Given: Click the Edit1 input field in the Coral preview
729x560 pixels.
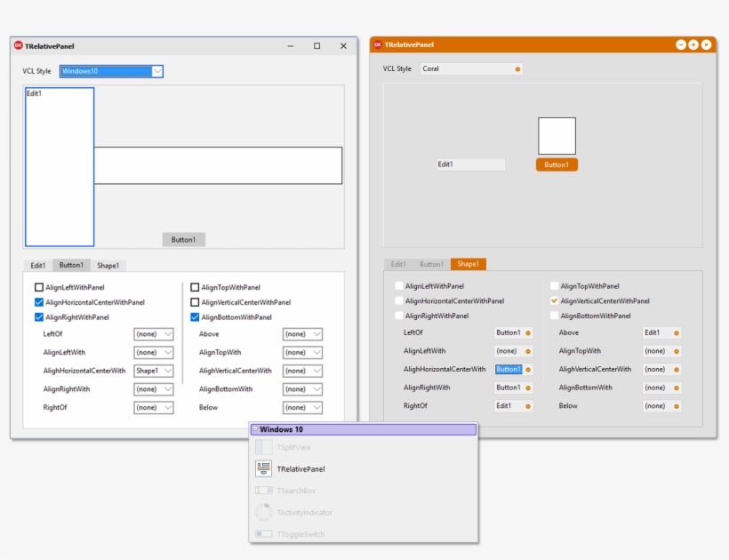Looking at the screenshot, I should click(x=469, y=164).
